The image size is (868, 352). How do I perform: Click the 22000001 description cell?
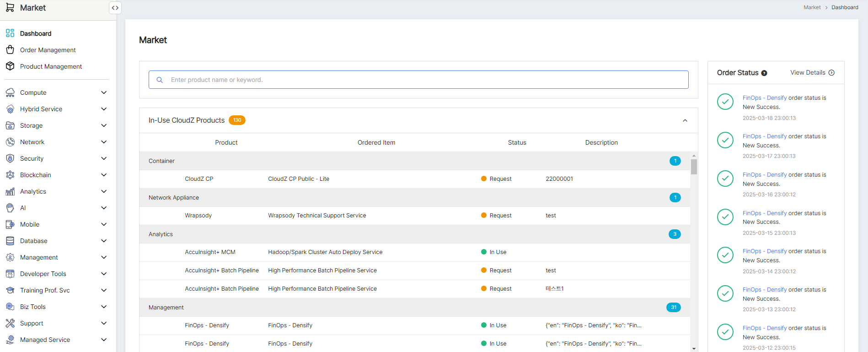(559, 179)
